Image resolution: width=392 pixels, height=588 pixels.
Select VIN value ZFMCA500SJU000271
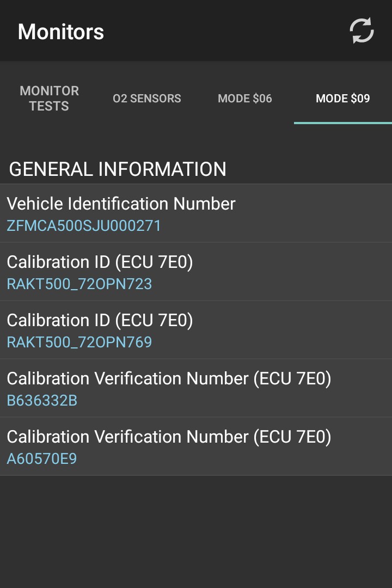[84, 226]
